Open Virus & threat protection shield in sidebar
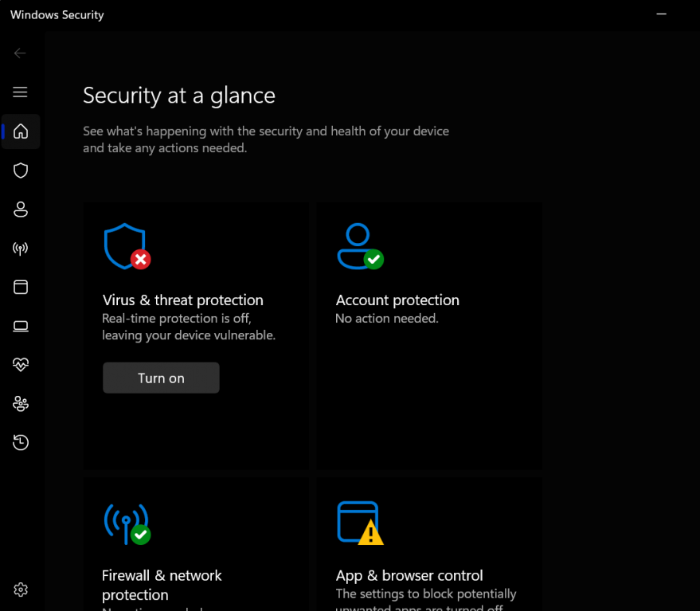The image size is (700, 611). click(x=21, y=170)
